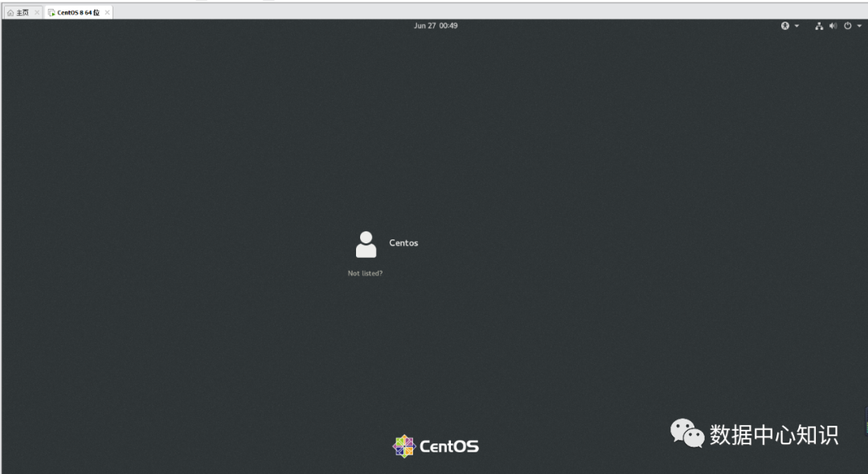The image size is (868, 474).
Task: Click the Centos user avatar icon
Action: 366,244
